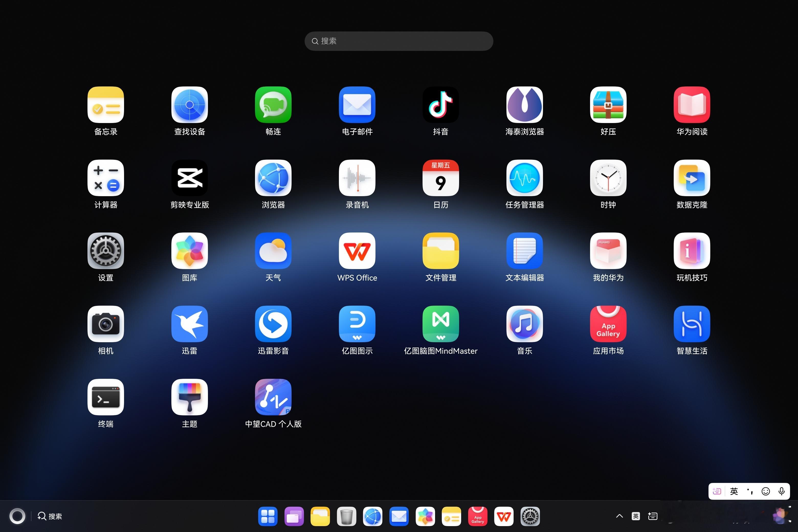Open the emoji panel on IME bar
This screenshot has width=798, height=532.
click(766, 491)
